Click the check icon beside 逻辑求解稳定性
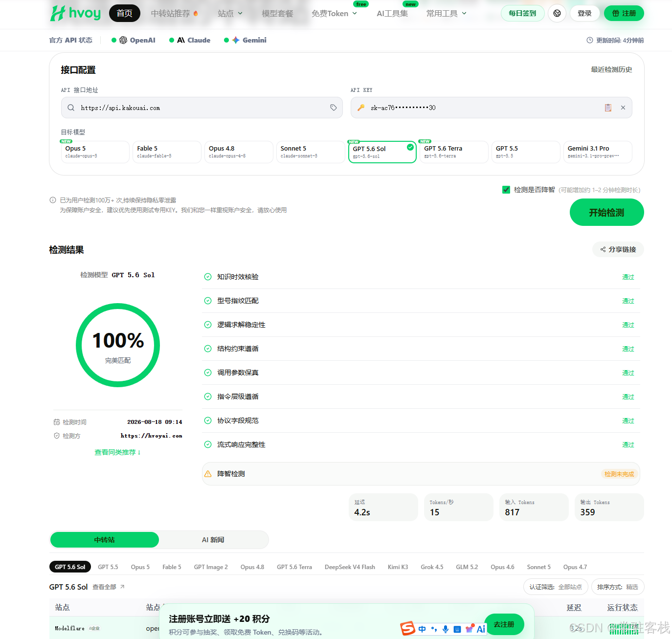 point(208,325)
